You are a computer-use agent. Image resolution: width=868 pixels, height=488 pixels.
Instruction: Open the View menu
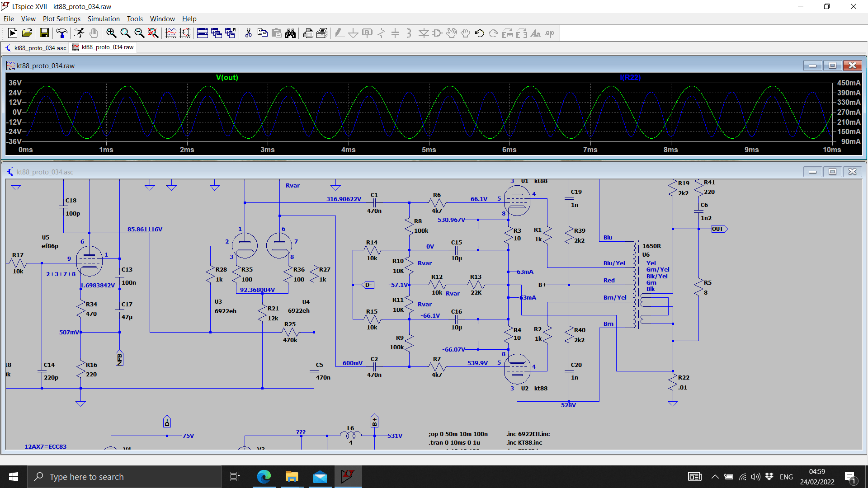click(28, 19)
